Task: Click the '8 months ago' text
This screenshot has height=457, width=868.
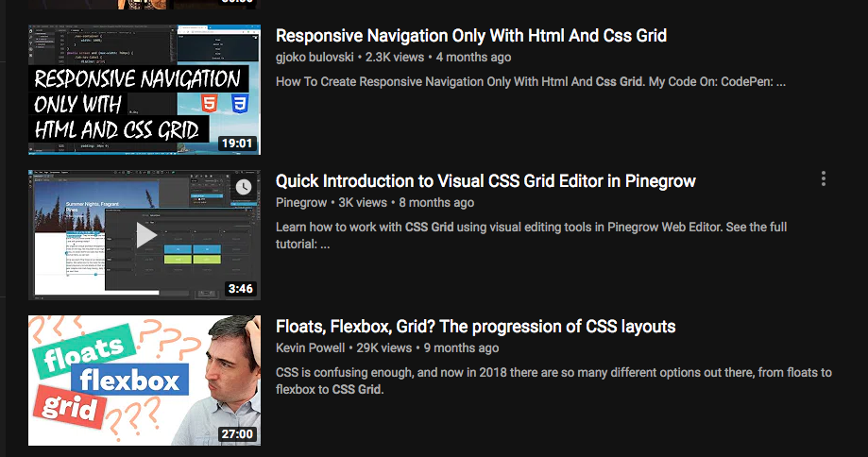Action: point(436,202)
